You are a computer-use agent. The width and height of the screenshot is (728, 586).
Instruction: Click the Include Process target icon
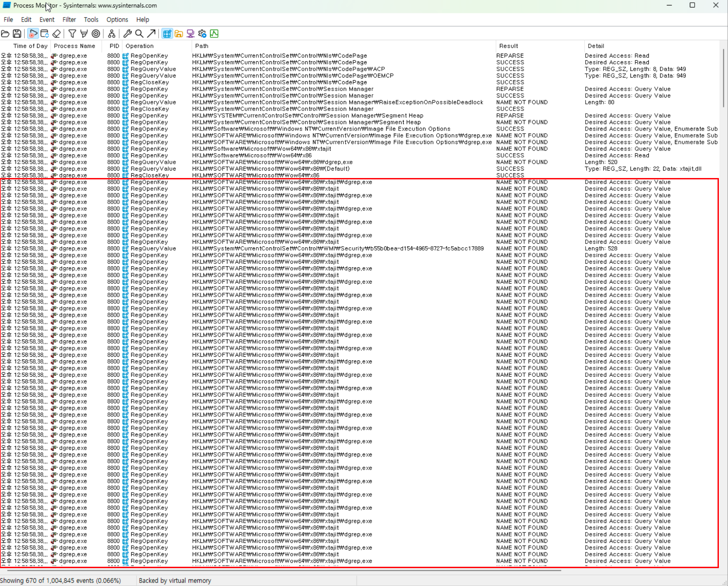click(96, 34)
